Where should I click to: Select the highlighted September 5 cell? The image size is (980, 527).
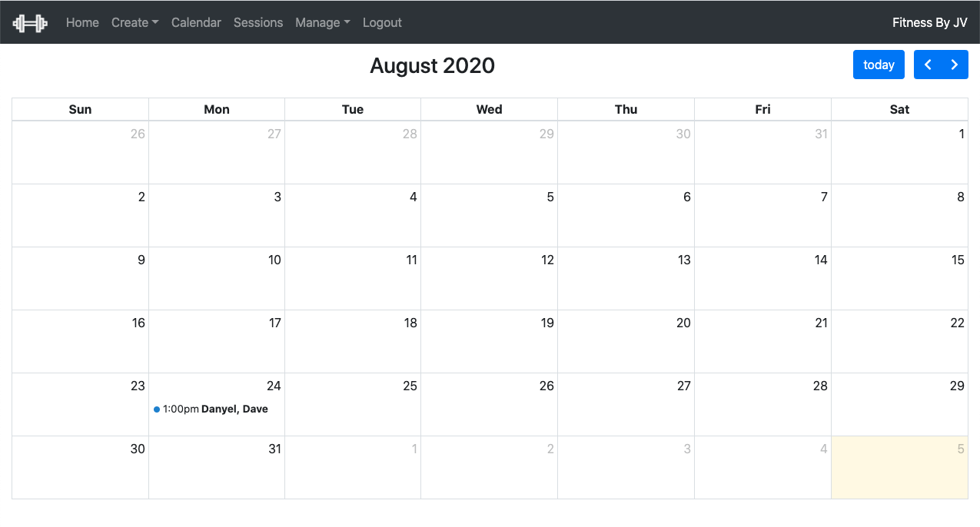tap(899, 467)
